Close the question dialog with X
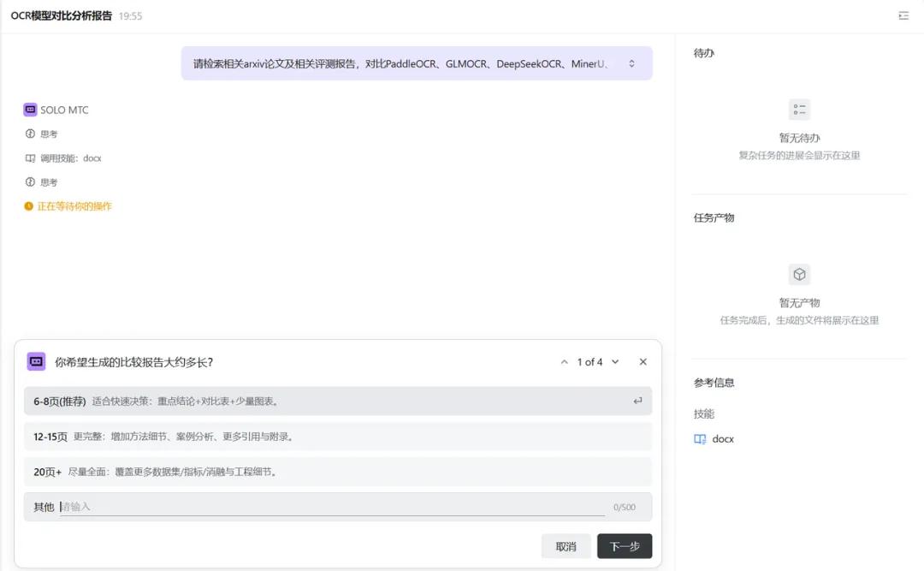The image size is (924, 571). point(643,362)
